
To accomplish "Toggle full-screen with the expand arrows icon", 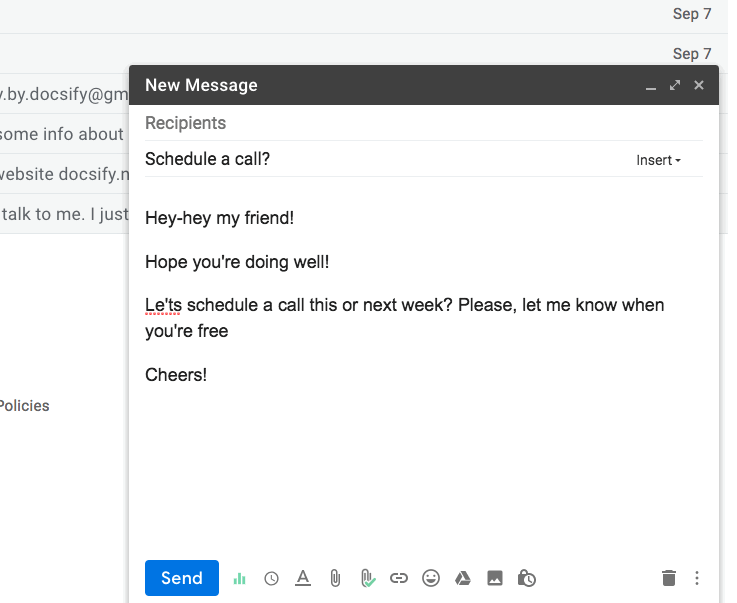I will tap(675, 86).
